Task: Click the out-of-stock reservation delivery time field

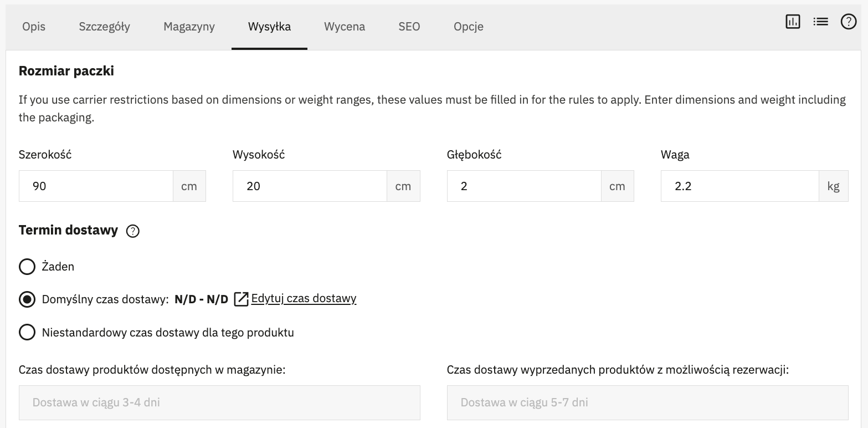Action: pos(648,402)
